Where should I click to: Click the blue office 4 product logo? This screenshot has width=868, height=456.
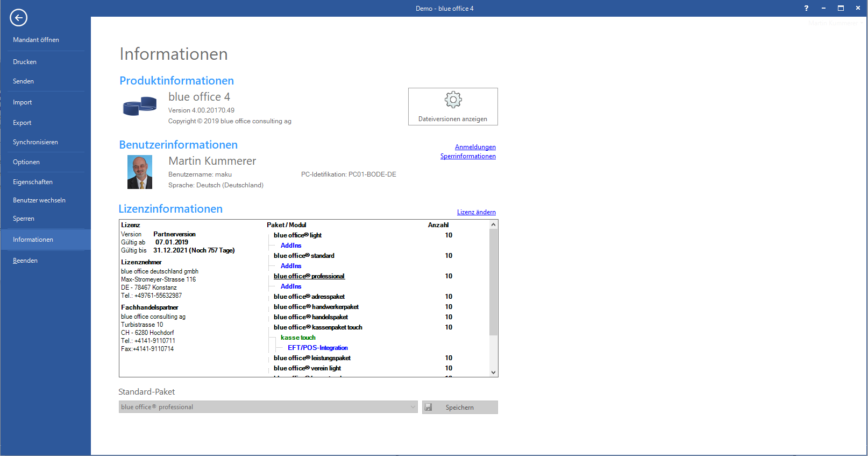(x=140, y=106)
